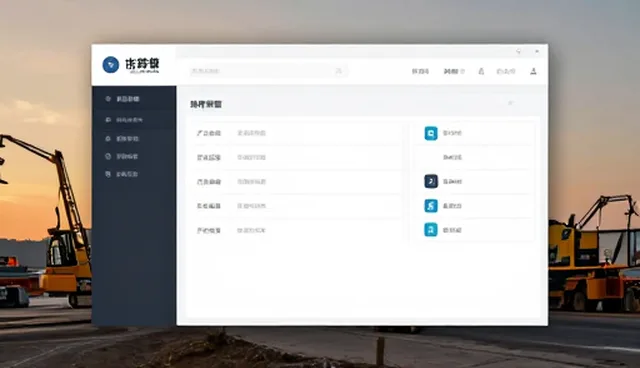
Task: Click the magnifier icon inside the search field
Action: pos(338,71)
